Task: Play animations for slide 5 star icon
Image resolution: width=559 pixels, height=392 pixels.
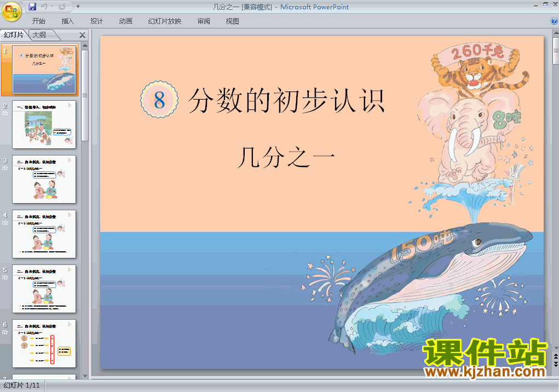Action: (5, 278)
